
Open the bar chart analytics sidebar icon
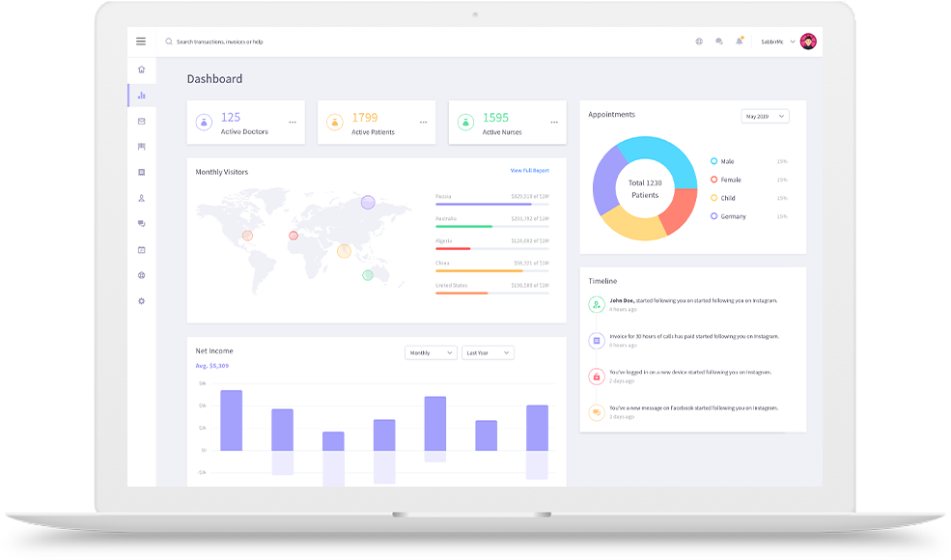[141, 96]
